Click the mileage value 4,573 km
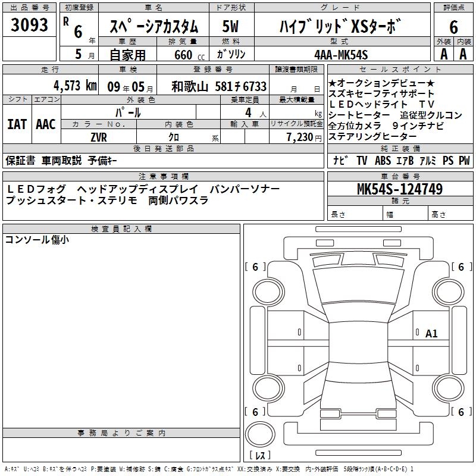Image resolution: width=476 pixels, height=476 pixels. tap(74, 86)
